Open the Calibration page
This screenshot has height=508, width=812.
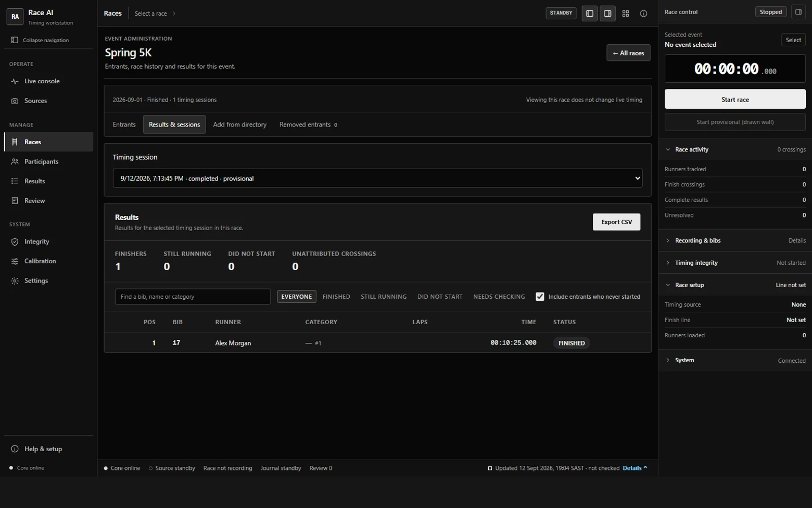pyautogui.click(x=48, y=261)
